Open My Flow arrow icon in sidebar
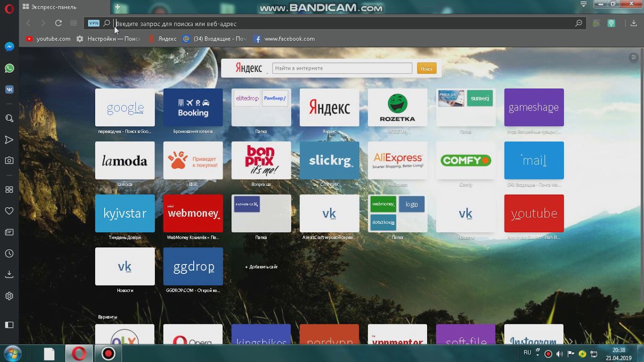The height and width of the screenshot is (362, 644). [9, 139]
